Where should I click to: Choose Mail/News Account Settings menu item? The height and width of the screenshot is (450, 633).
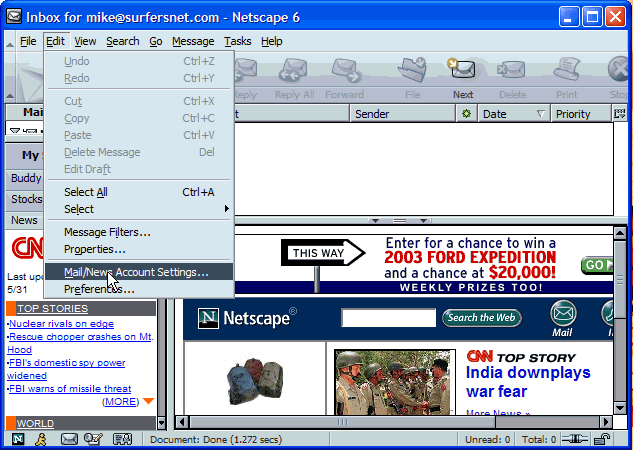pyautogui.click(x=136, y=272)
